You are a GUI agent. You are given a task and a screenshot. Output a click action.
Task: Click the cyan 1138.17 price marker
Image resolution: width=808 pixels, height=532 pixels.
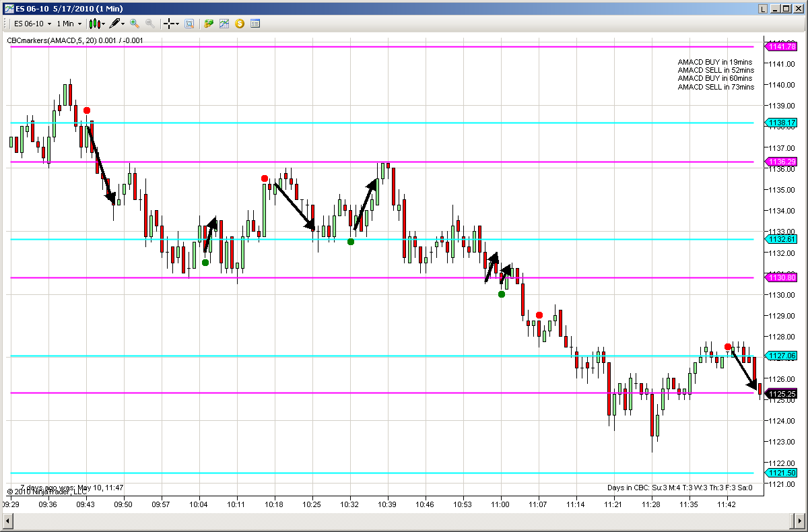point(782,123)
